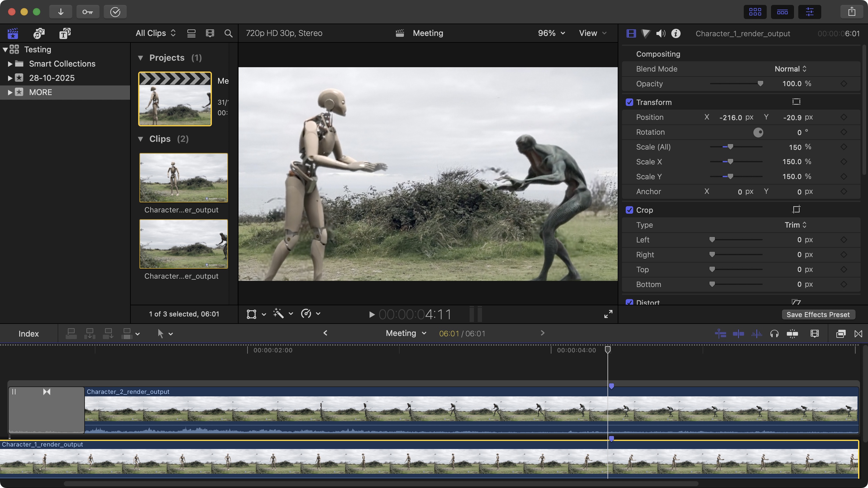Image resolution: width=868 pixels, height=488 pixels.
Task: Click the Save Effects Preset button
Action: pyautogui.click(x=818, y=314)
